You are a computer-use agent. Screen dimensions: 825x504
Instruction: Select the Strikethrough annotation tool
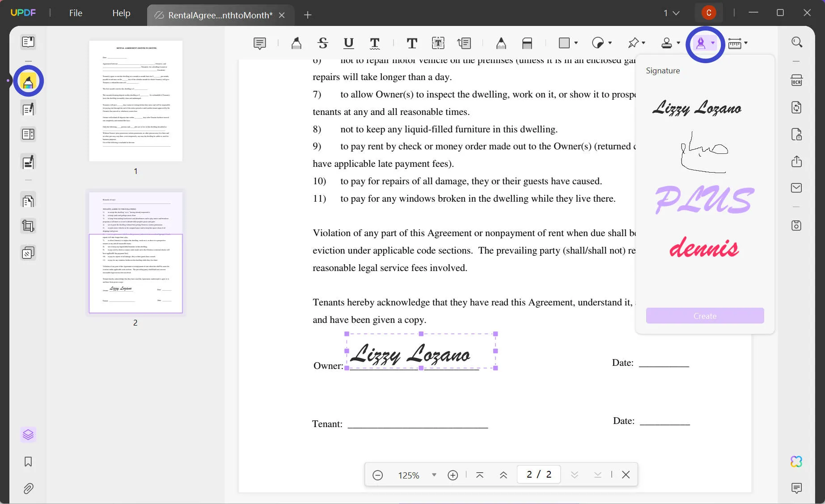322,43
